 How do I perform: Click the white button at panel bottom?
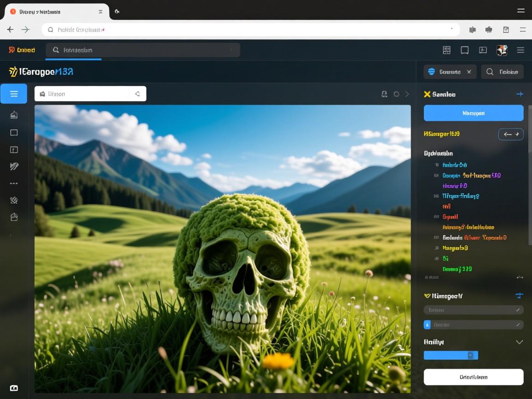point(473,377)
